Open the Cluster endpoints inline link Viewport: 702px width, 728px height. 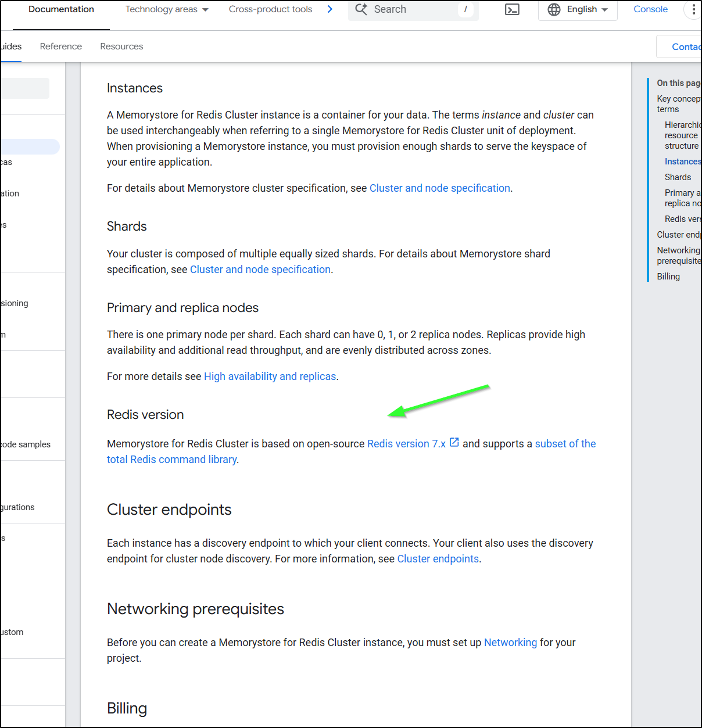click(x=438, y=559)
